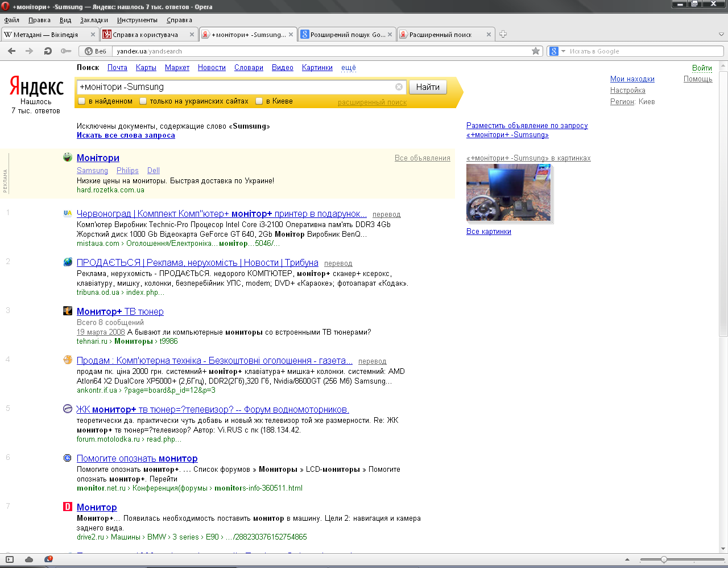Open Opera Unite status bar icon
728x568 pixels.
49,559
